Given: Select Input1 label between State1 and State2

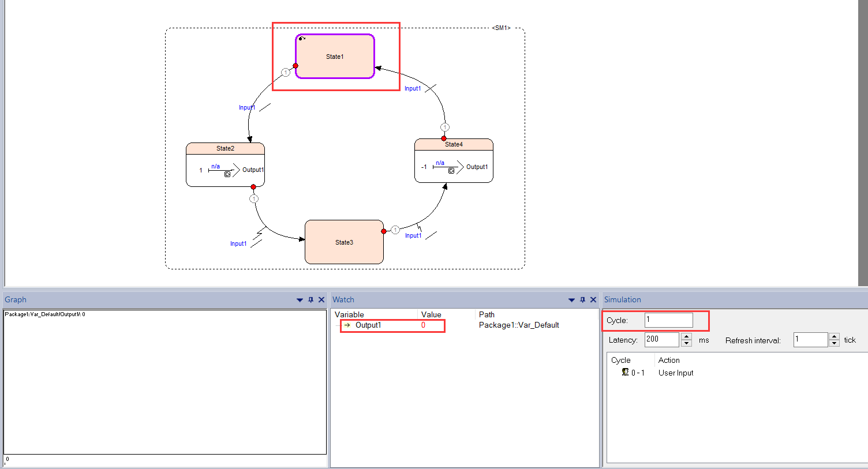Looking at the screenshot, I should coord(247,107).
